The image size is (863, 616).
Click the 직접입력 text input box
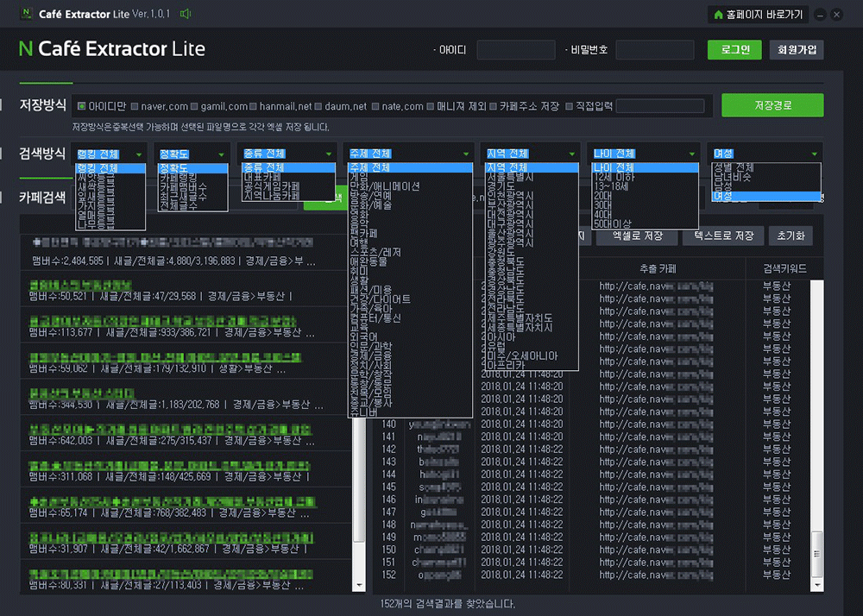coord(660,106)
